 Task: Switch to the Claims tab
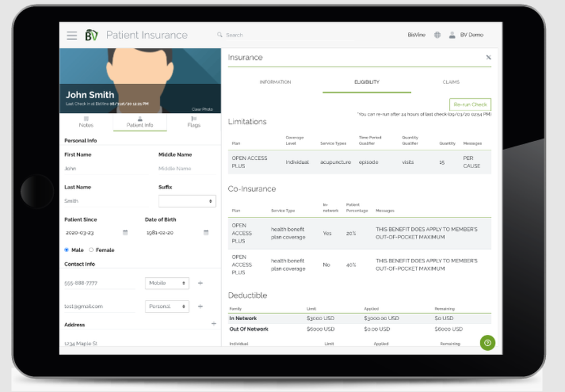pyautogui.click(x=451, y=82)
